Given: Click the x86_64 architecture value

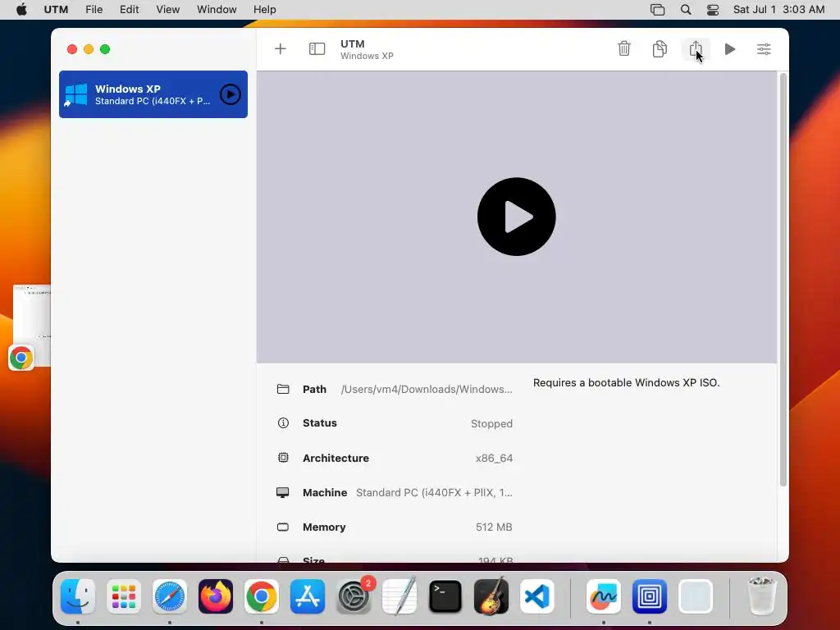Looking at the screenshot, I should click(494, 458).
